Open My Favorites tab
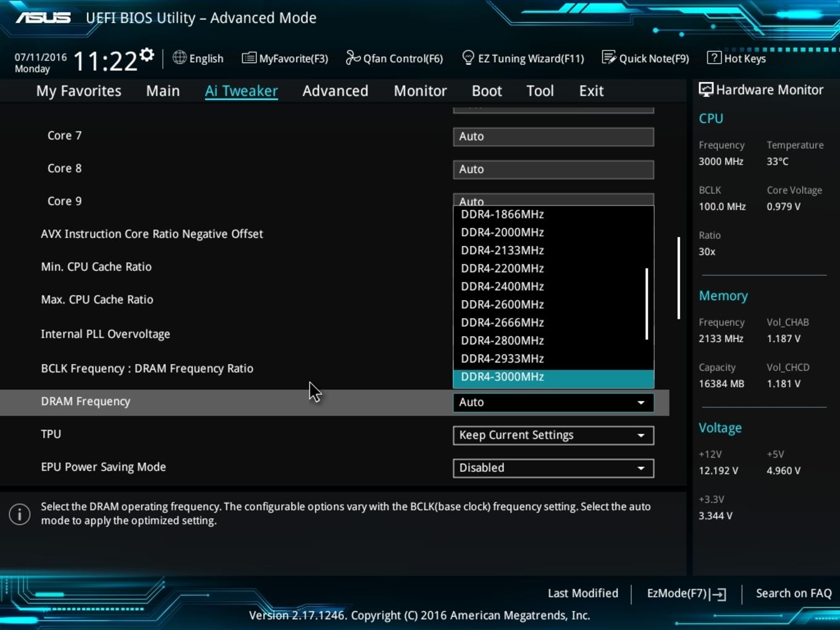Screen dimensions: 840x630 pos(78,91)
